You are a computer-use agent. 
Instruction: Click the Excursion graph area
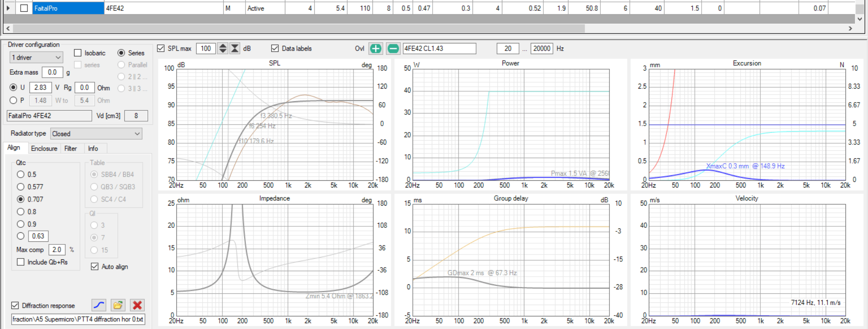(747, 124)
